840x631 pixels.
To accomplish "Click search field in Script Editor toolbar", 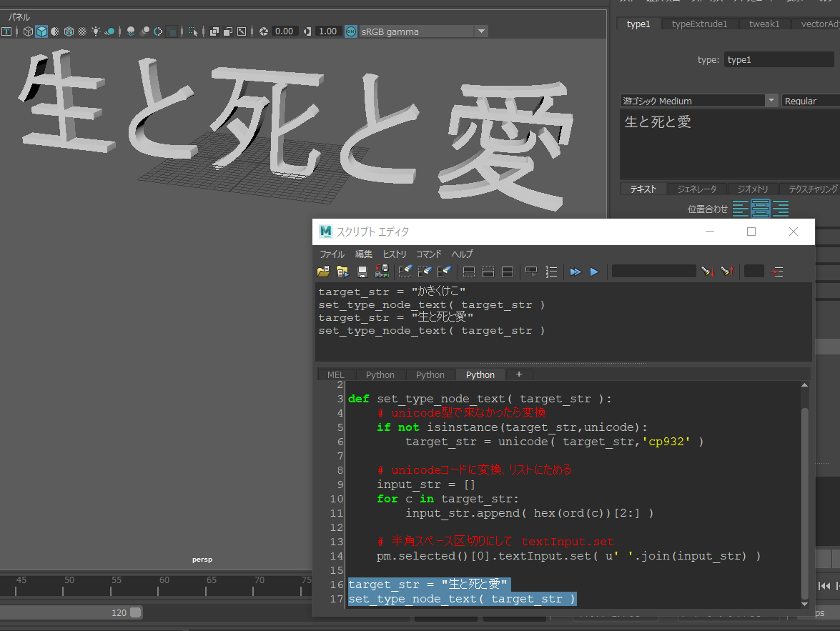I will point(653,271).
